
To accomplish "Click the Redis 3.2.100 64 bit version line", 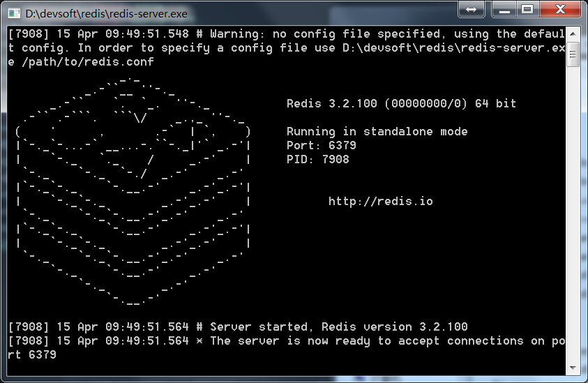I will tap(401, 103).
